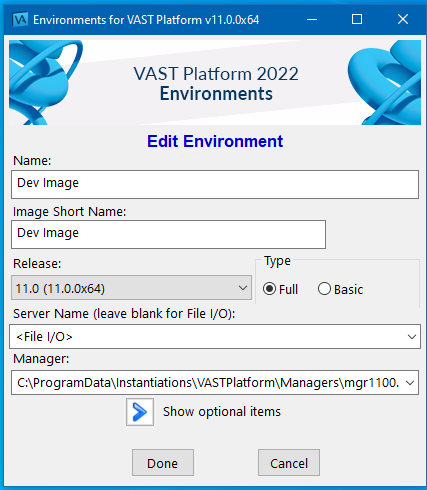Click into the Name text field
Viewport: 427px width, 490px height.
tap(215, 184)
